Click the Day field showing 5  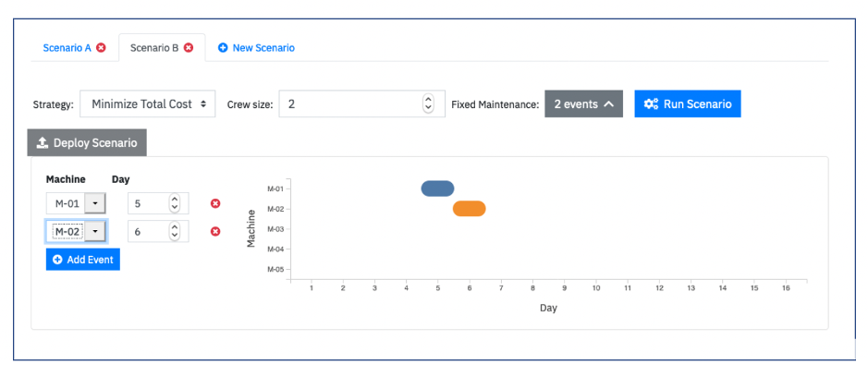click(x=158, y=203)
